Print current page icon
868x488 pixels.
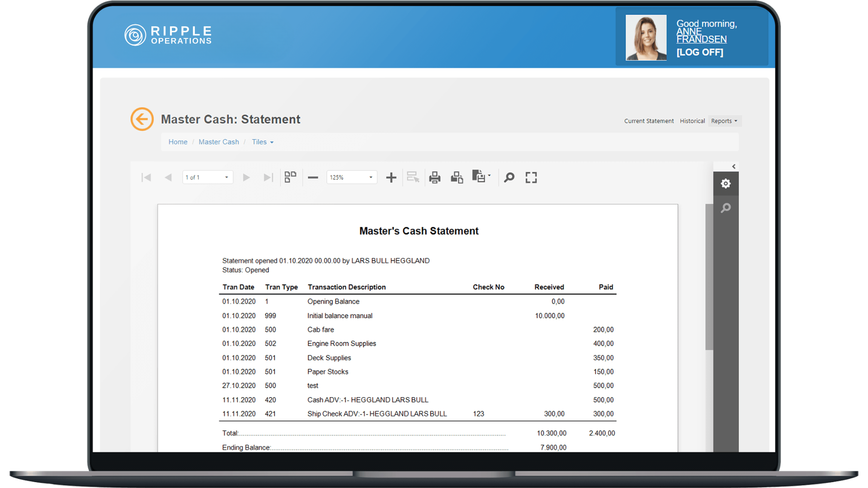457,178
